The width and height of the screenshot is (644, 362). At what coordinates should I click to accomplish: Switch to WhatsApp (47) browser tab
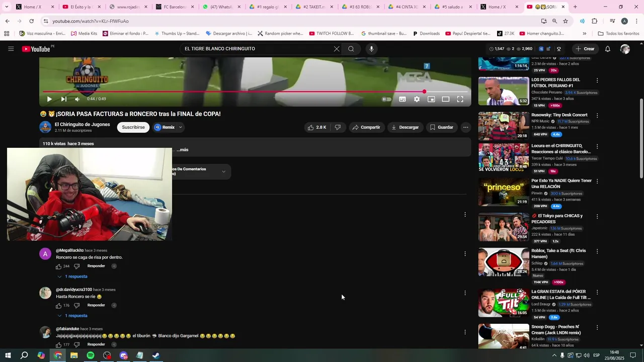[x=221, y=7]
